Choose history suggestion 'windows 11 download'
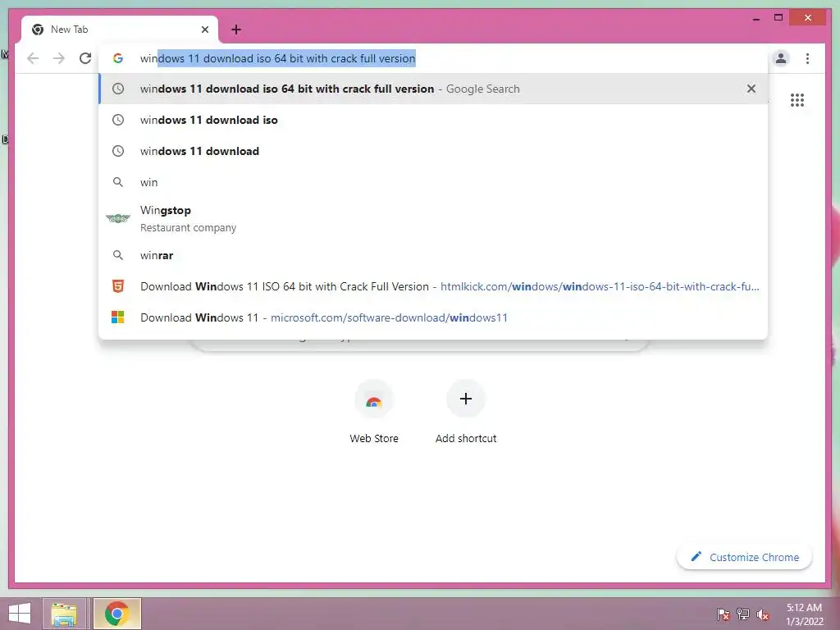Viewport: 840px width, 630px height. pos(433,151)
